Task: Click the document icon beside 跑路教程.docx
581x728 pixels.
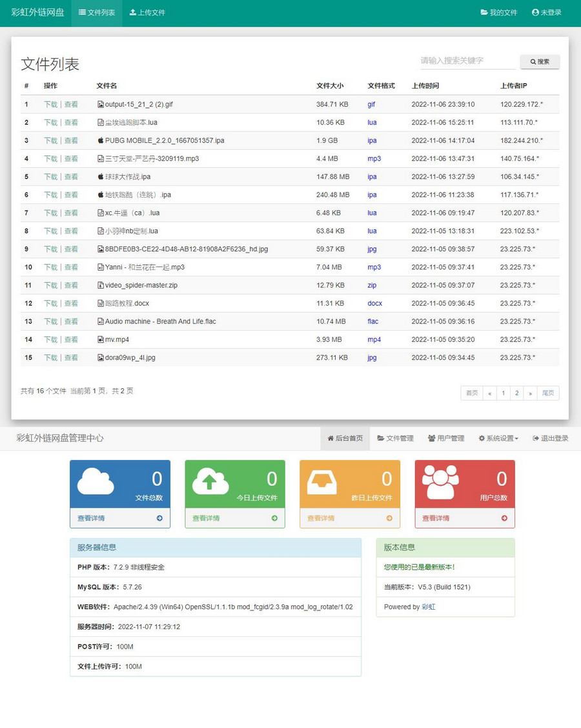Action: (x=100, y=303)
